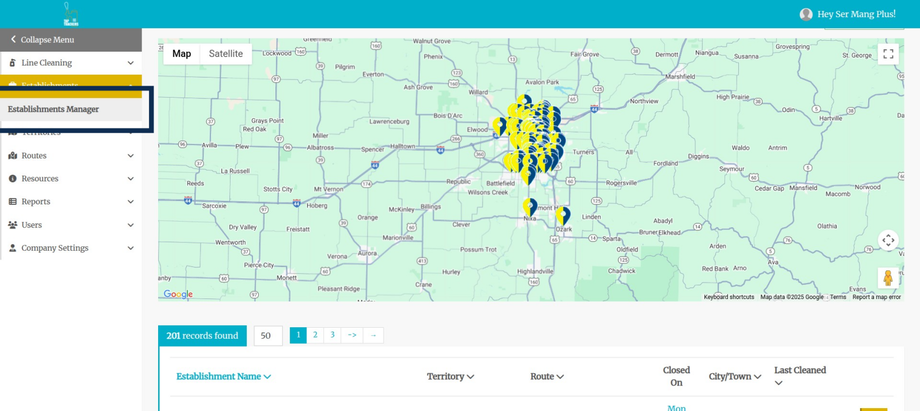Sort by Territory column
Screen dimensions: 920x411
coord(451,376)
